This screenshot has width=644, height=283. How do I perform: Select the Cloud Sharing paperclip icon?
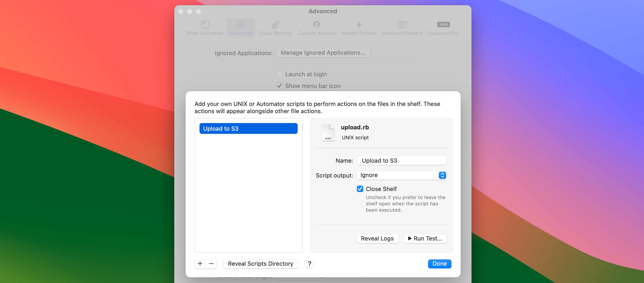coord(275,25)
